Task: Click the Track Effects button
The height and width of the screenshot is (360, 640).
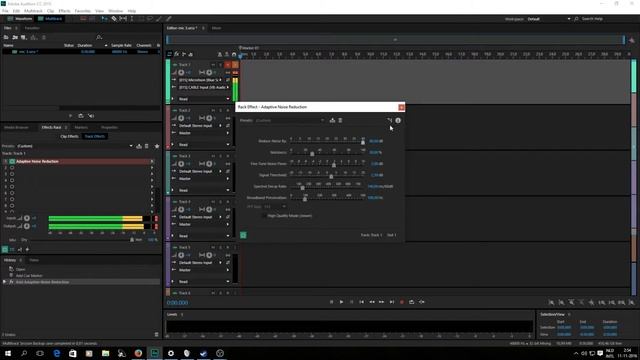Action: pos(95,136)
